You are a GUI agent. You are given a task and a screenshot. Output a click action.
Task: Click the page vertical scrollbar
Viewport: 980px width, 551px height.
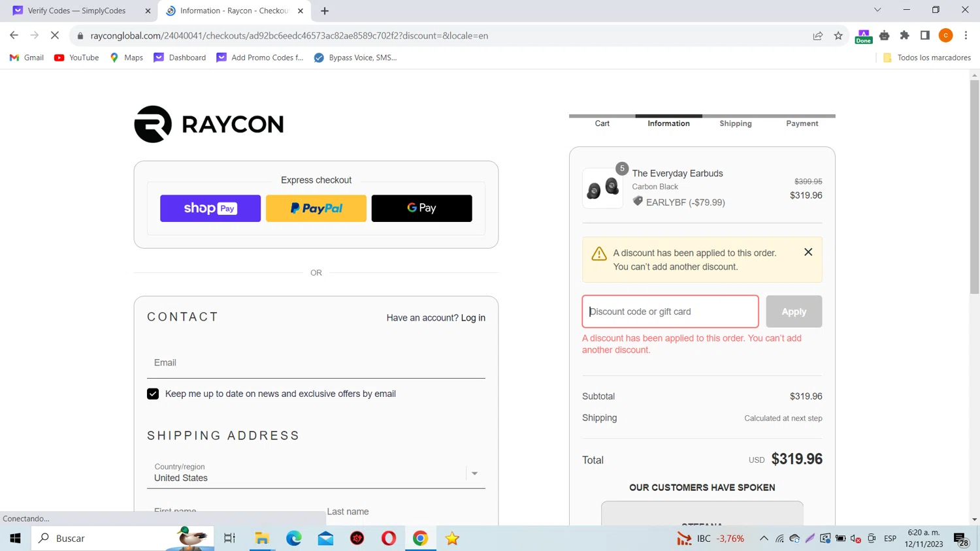[974, 187]
